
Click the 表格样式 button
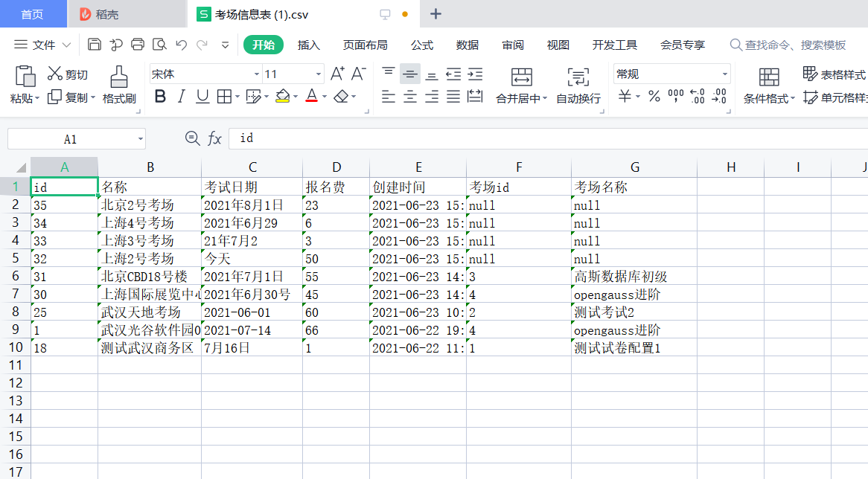(x=835, y=74)
